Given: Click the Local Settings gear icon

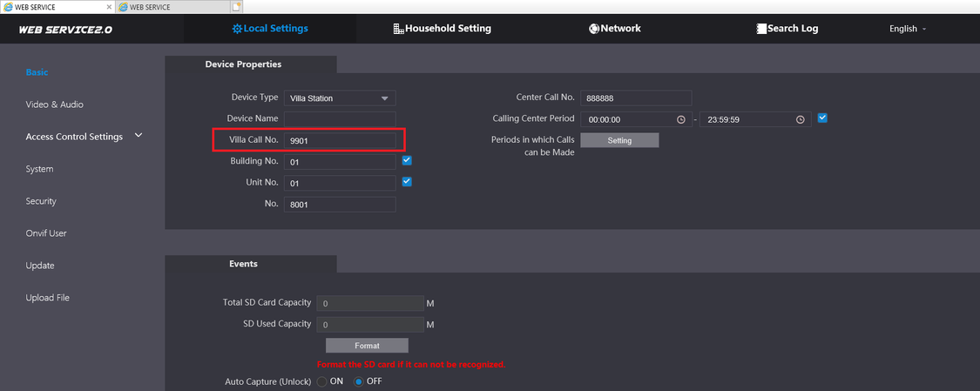Looking at the screenshot, I should (237, 29).
